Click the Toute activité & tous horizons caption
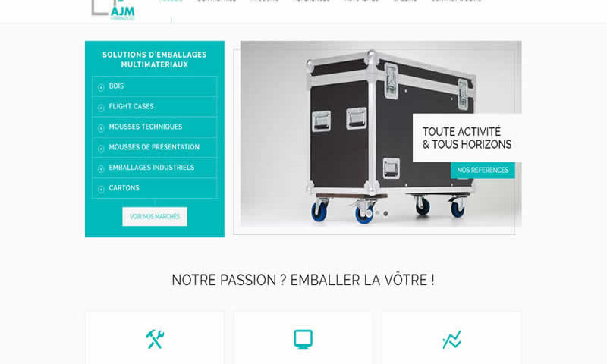The image size is (607, 364). click(467, 138)
